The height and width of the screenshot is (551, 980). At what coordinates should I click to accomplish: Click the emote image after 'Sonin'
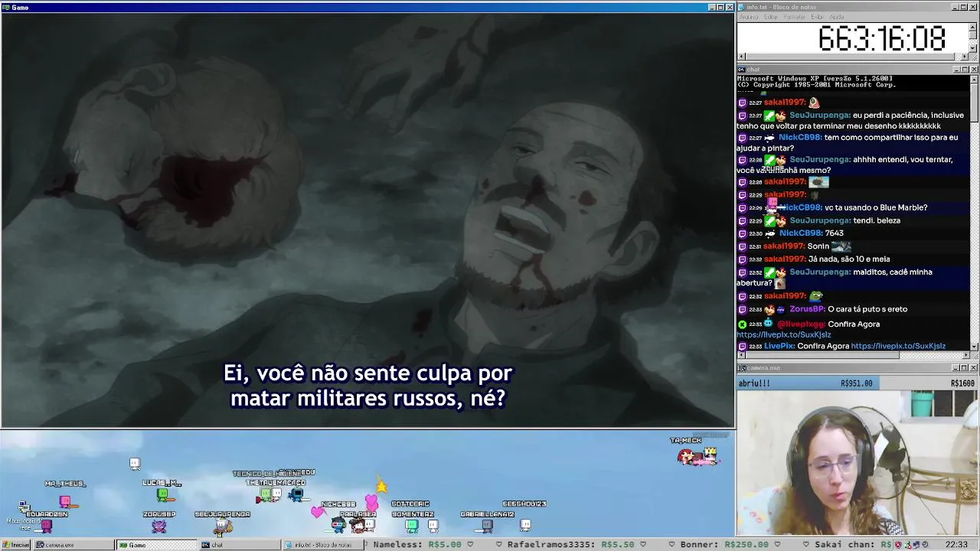coord(841,246)
